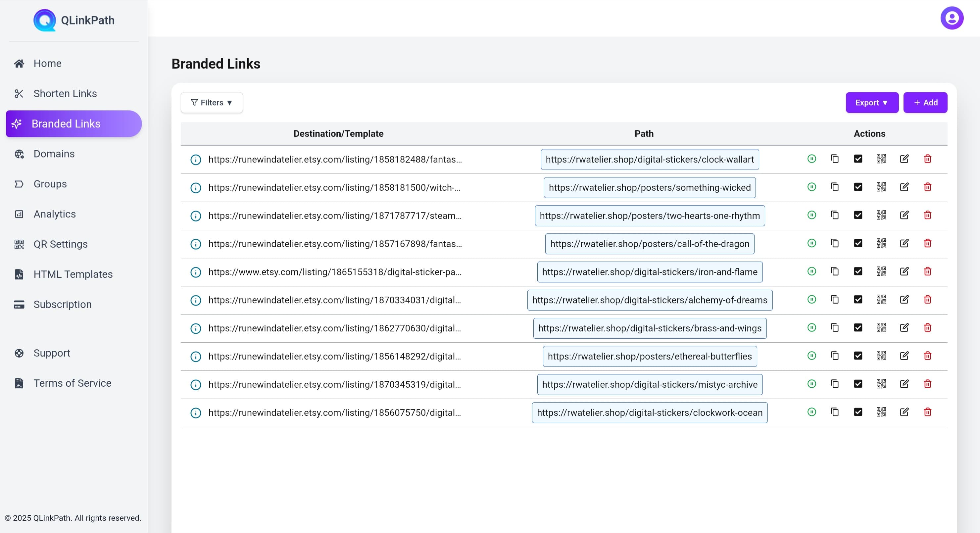Uncheck the alchemy-of-dreams checkbox

(x=858, y=299)
